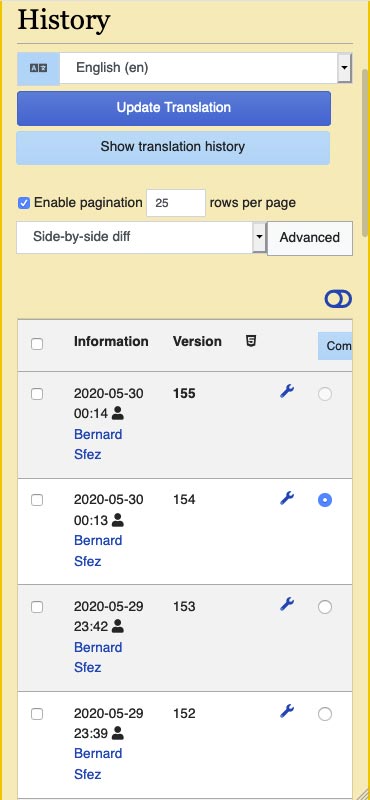Viewport: 370px width, 800px height.
Task: Tick the checkbox for version 154 row
Action: coord(37,501)
